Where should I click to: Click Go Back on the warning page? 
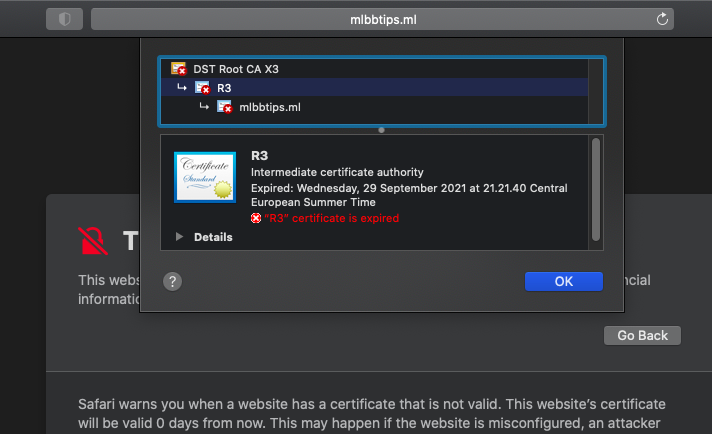click(642, 335)
